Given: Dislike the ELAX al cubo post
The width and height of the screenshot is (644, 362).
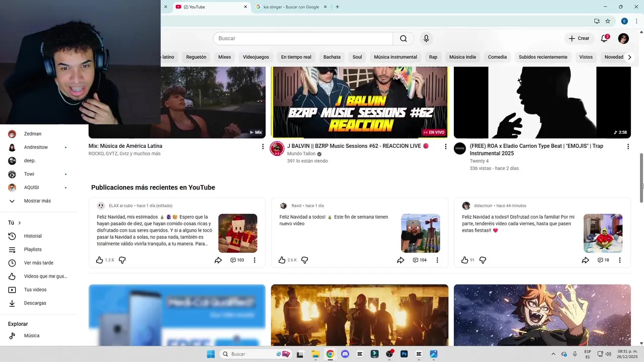Looking at the screenshot, I should coord(122,260).
